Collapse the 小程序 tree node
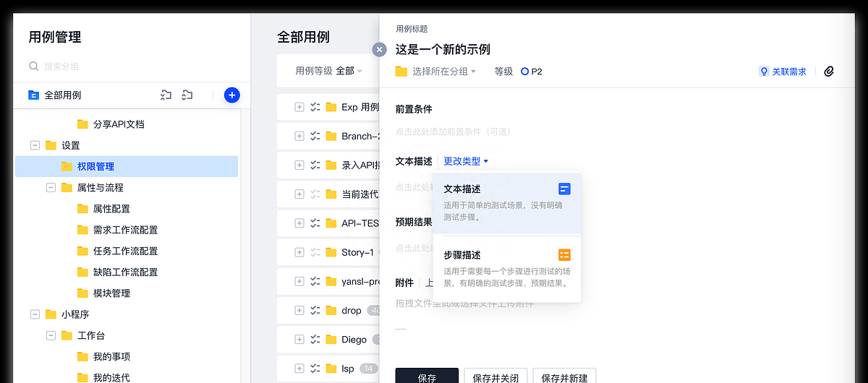The image size is (868, 383). click(35, 314)
